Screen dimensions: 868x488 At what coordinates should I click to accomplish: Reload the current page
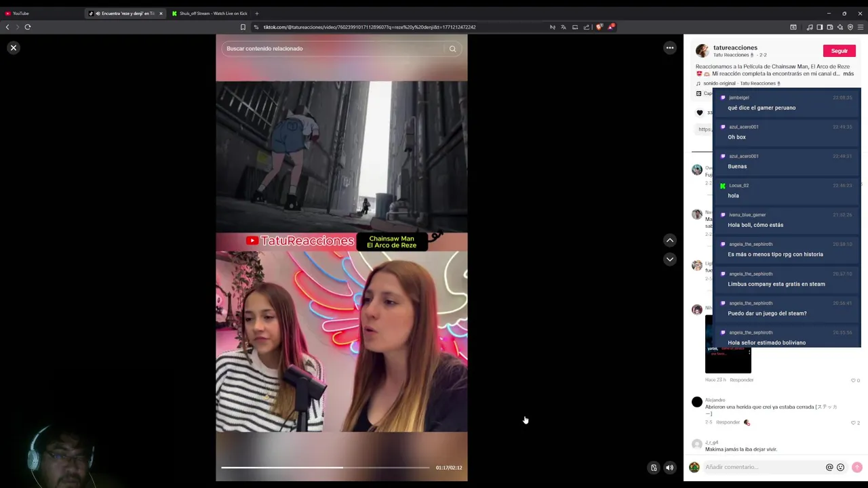(x=28, y=27)
